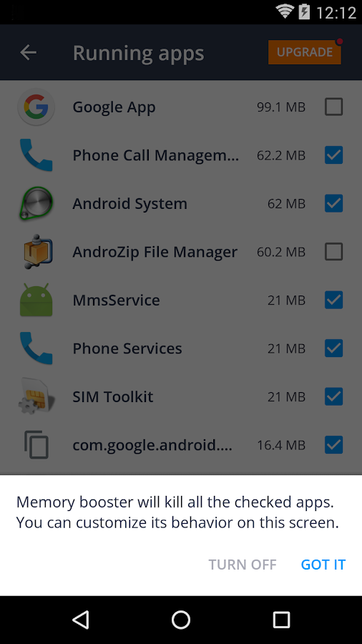Screen dimensions: 362x644
Task: Select the Android System list row
Action: pyautogui.click(x=181, y=203)
